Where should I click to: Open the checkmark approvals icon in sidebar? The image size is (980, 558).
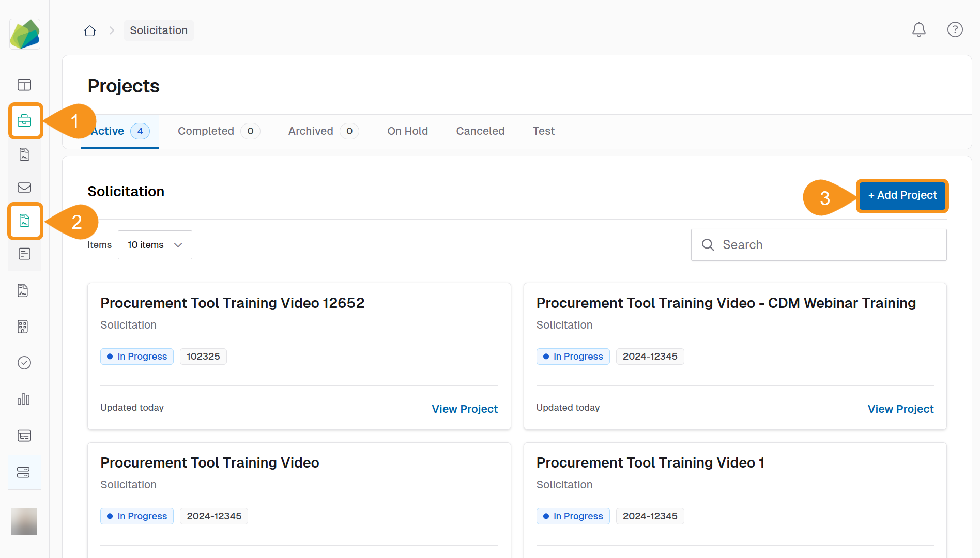click(x=24, y=362)
